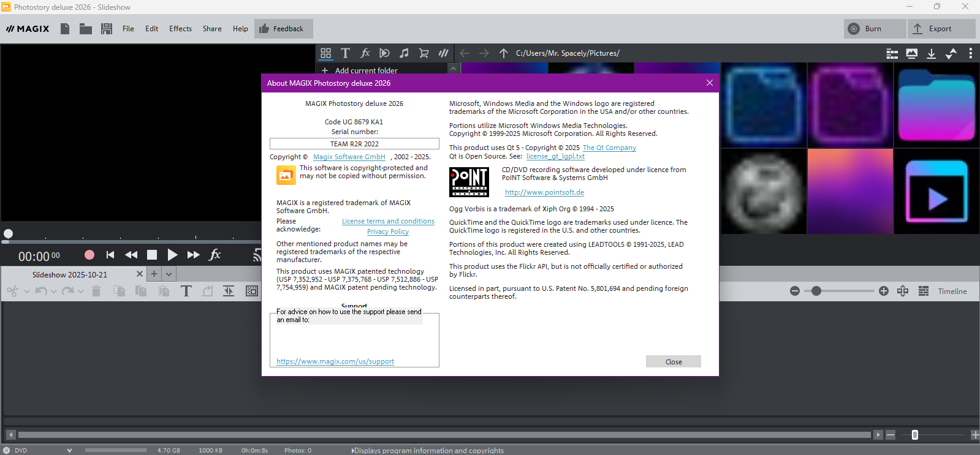Open a project using the folder icon
Viewport: 980px width, 455px height.
point(86,29)
